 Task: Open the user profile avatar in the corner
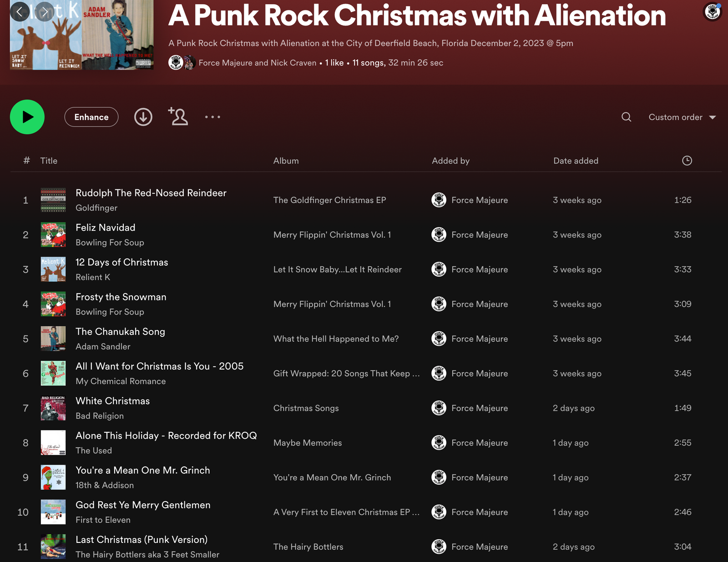point(713,11)
